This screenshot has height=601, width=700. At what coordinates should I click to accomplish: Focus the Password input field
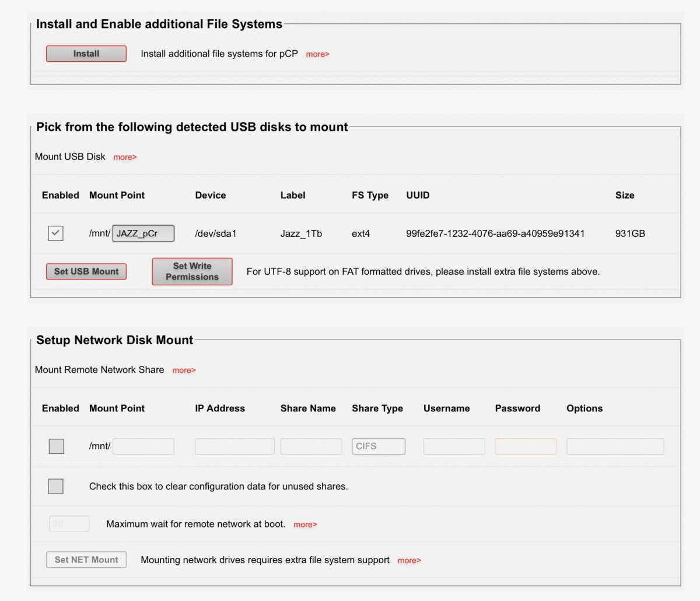(x=526, y=446)
